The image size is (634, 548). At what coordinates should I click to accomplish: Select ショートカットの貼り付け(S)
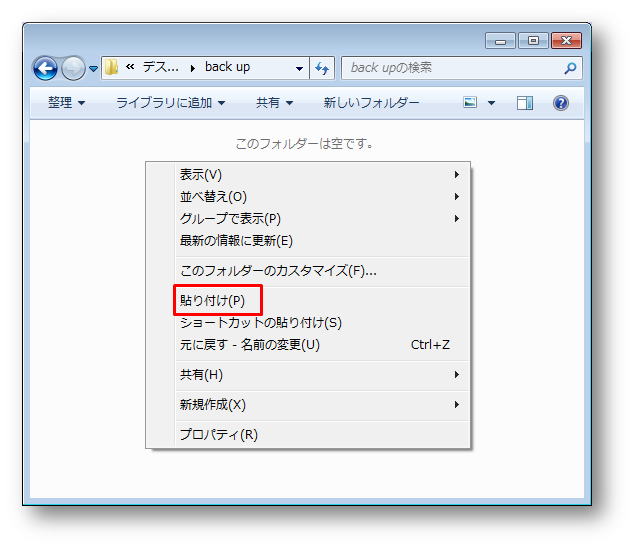(323, 323)
